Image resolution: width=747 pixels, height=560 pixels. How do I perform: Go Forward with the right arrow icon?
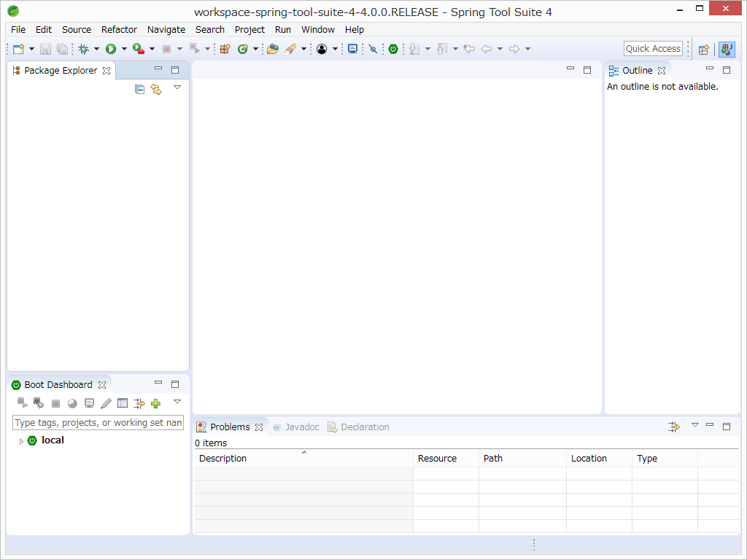(514, 49)
